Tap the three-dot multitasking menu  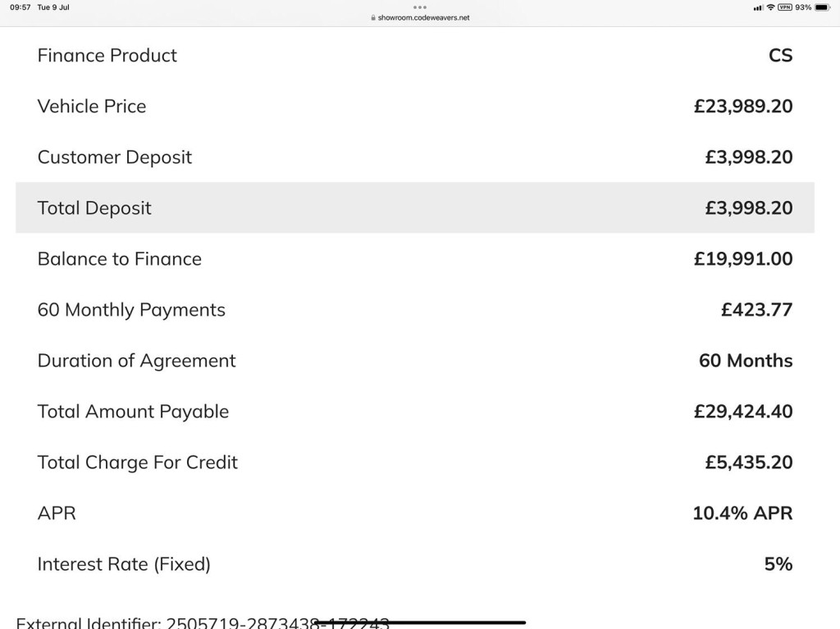420,7
